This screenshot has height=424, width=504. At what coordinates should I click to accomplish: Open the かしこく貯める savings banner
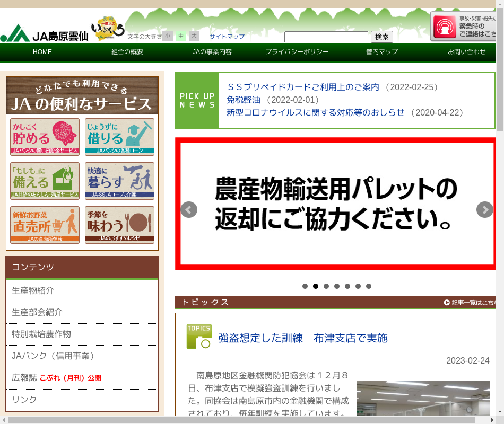pyautogui.click(x=45, y=136)
